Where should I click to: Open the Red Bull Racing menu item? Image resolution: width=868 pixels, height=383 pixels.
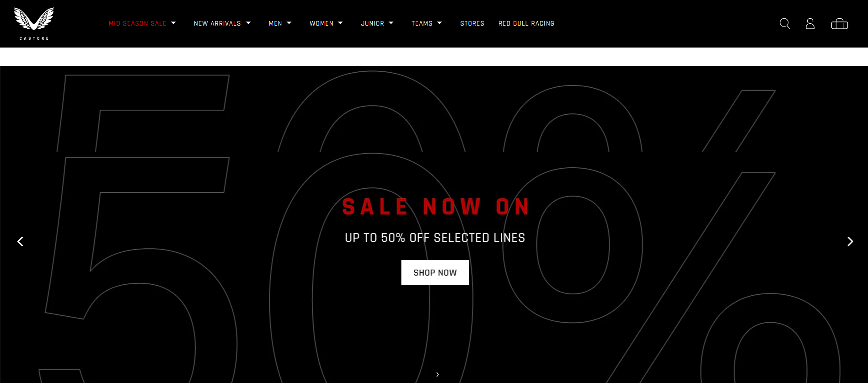pos(526,23)
